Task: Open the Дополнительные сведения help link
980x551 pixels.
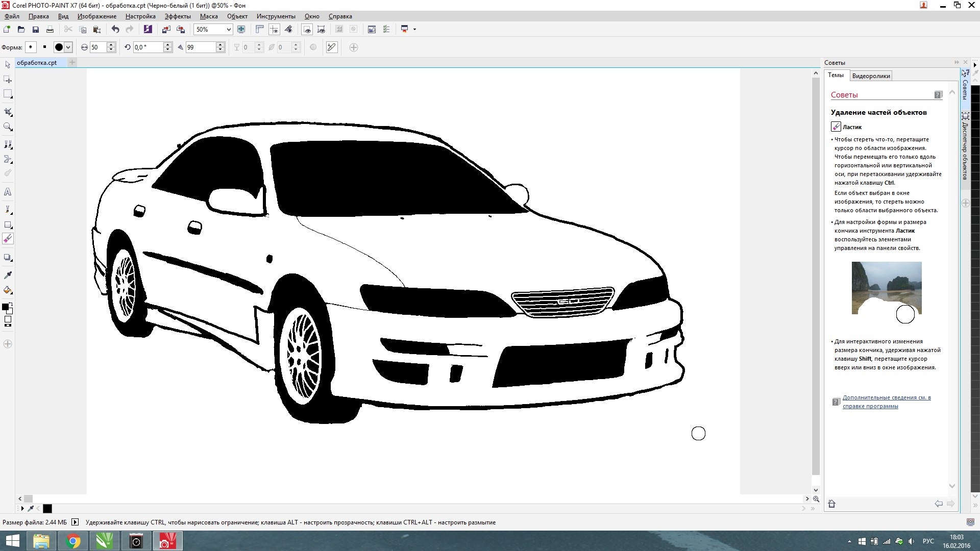Action: 887,402
